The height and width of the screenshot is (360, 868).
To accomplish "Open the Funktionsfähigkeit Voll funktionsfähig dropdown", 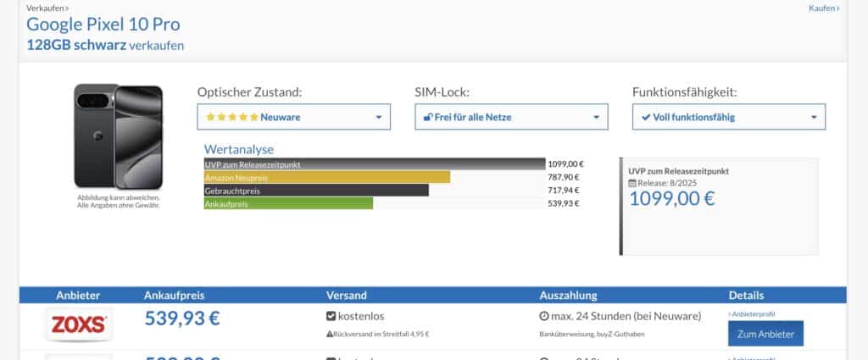I will [728, 117].
